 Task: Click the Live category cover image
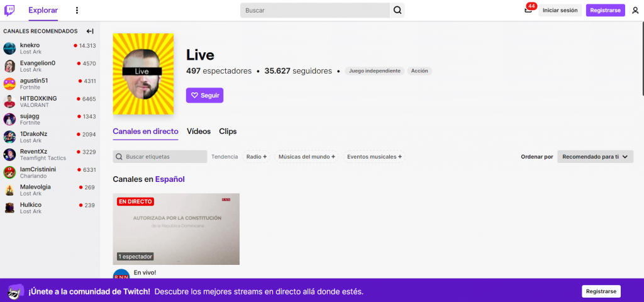(x=143, y=74)
